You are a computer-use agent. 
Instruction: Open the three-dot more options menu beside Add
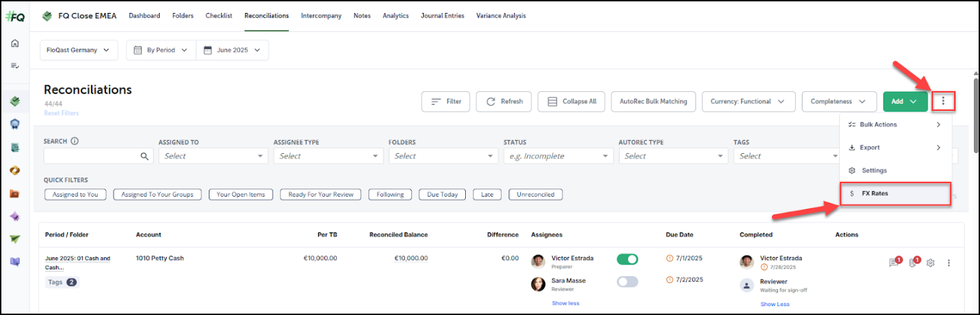pyautogui.click(x=943, y=101)
